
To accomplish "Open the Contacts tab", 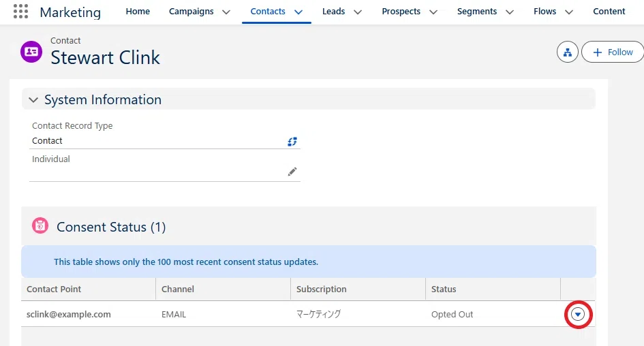I will [x=268, y=12].
